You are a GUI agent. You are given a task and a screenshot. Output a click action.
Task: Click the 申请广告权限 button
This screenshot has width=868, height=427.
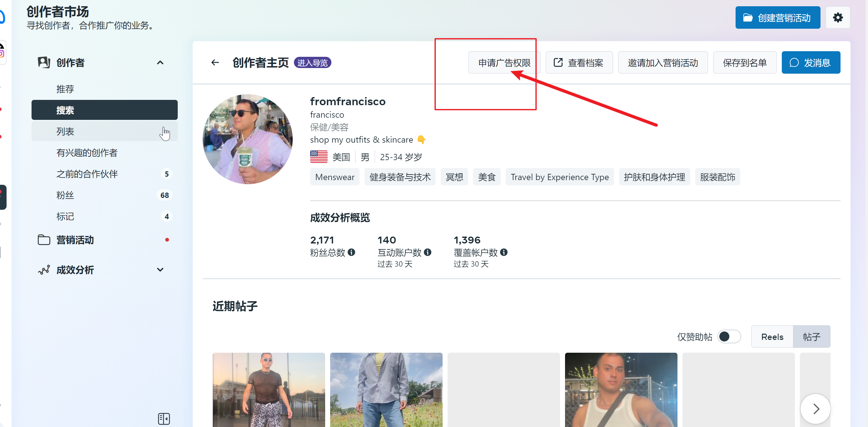pyautogui.click(x=504, y=63)
